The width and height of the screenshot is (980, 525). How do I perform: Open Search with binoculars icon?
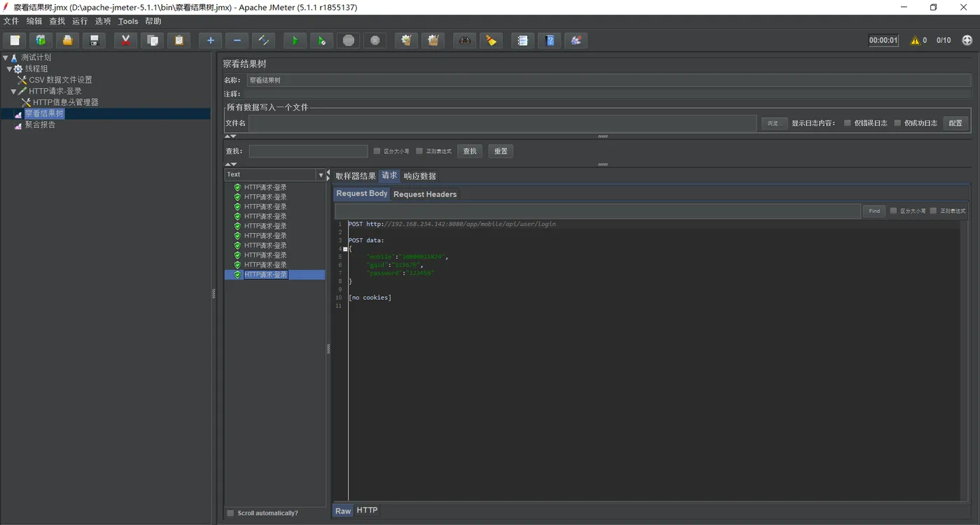pos(464,41)
